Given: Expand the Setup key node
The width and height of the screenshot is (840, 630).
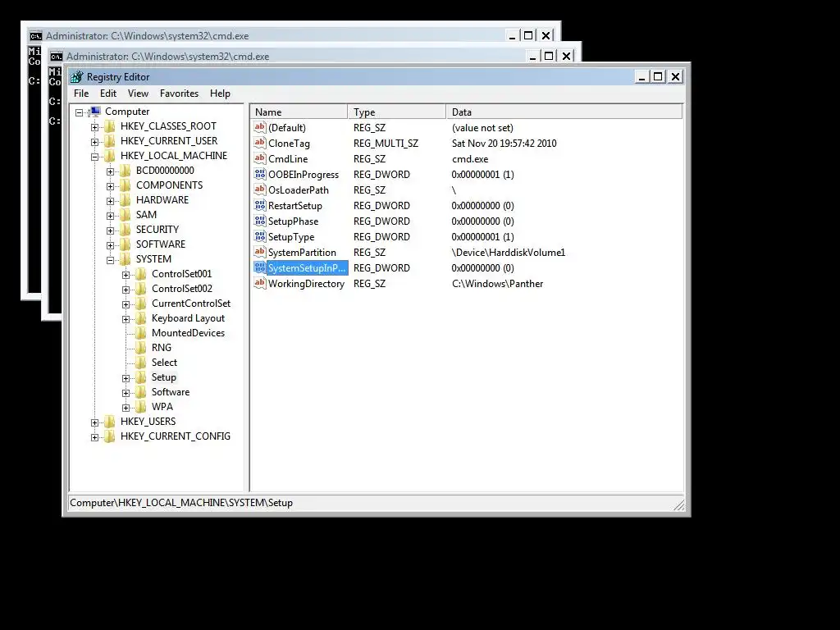Looking at the screenshot, I should tap(126, 378).
